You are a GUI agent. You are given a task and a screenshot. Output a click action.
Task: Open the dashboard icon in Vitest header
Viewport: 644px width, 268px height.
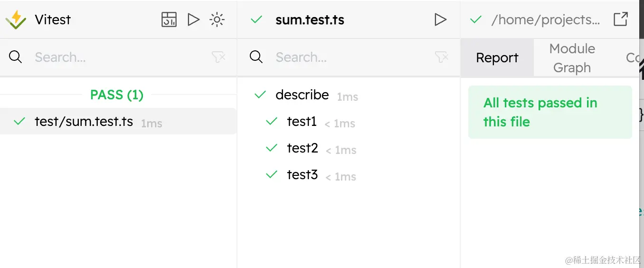pyautogui.click(x=169, y=19)
